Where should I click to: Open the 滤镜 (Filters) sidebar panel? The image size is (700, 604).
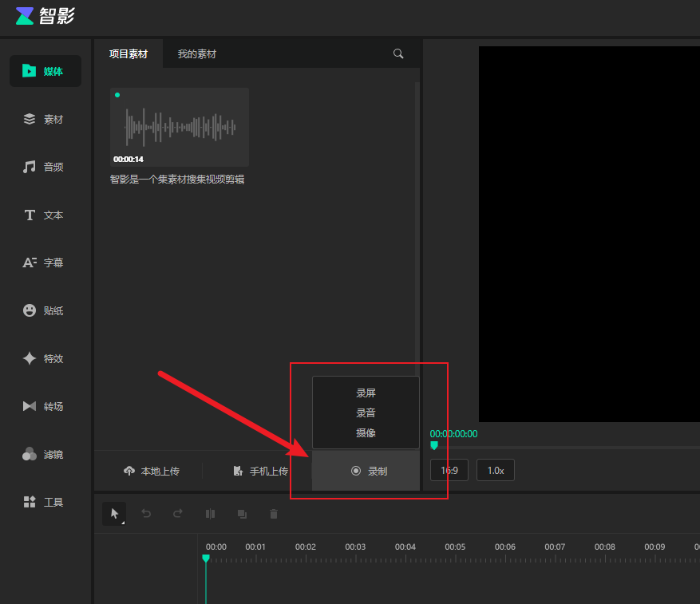pos(45,454)
